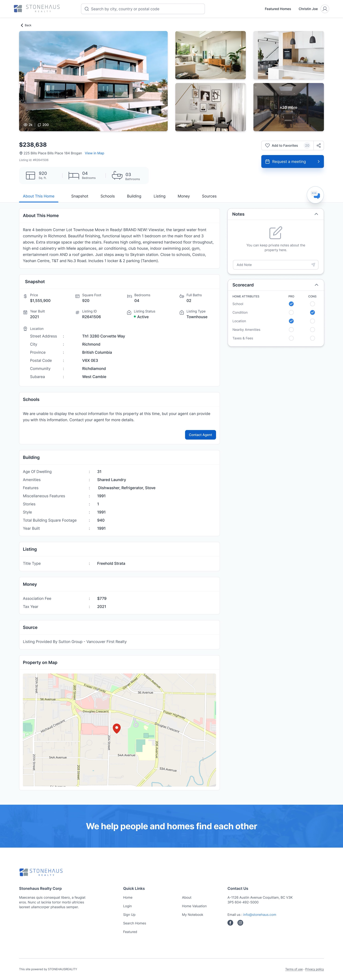Viewport: 343px width, 980px height.
Task: Collapse the Scorecard panel
Action: point(316,285)
